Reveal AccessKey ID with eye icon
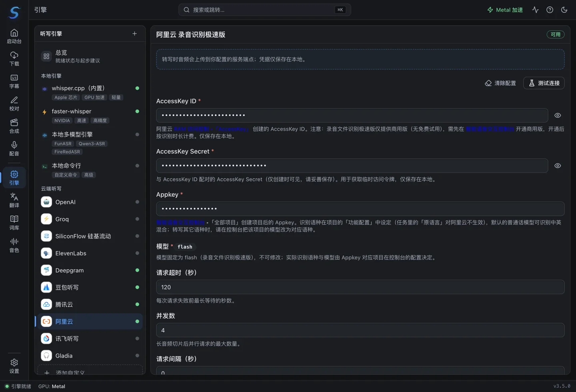 click(558, 115)
